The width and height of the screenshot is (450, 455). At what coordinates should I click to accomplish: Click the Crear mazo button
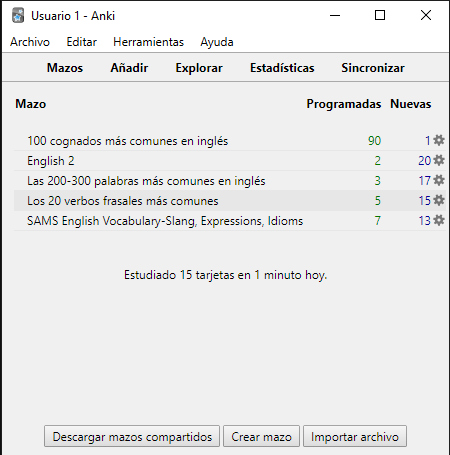261,436
